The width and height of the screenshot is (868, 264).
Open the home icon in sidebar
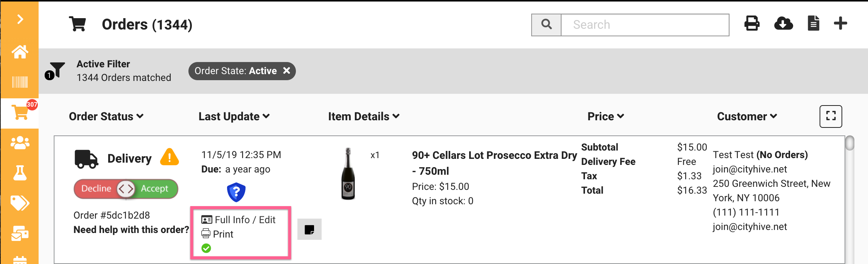click(x=20, y=52)
